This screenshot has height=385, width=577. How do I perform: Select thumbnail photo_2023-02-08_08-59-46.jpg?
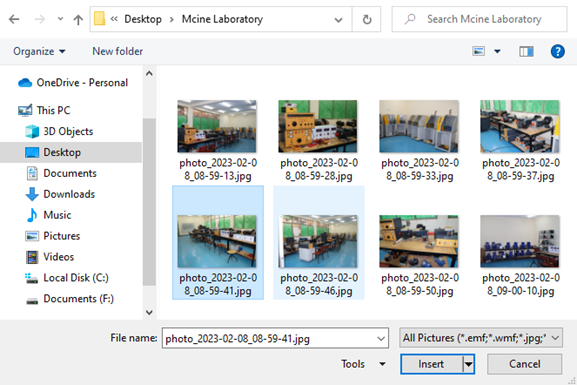tap(318, 243)
